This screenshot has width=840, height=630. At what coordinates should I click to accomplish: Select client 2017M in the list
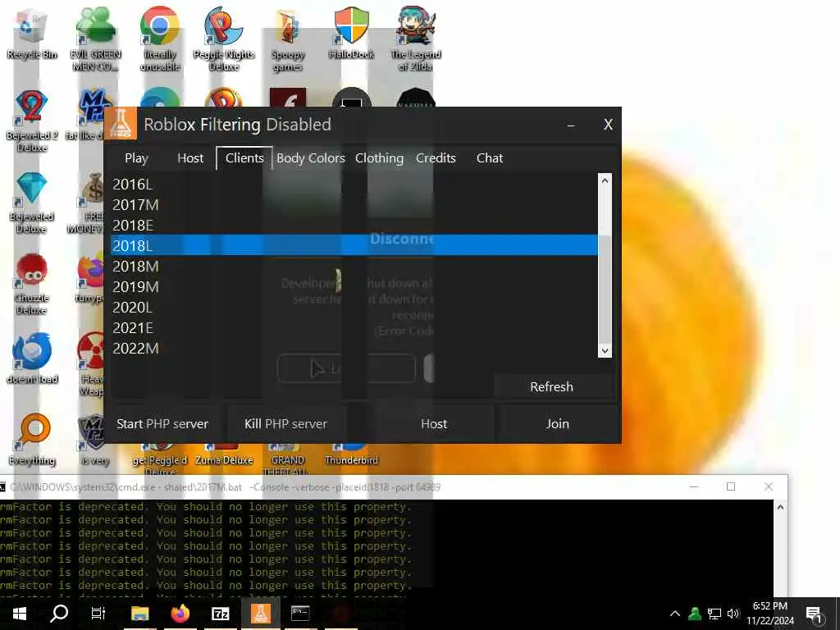pyautogui.click(x=354, y=204)
